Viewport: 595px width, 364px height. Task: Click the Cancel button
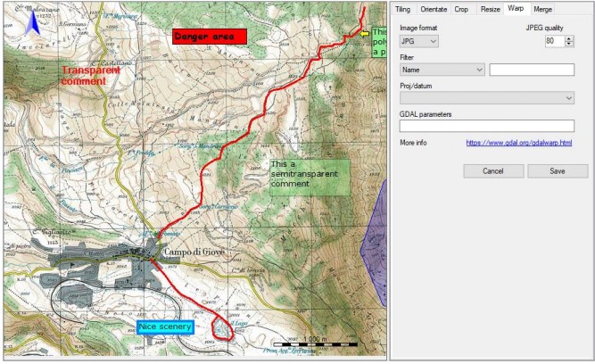click(x=493, y=171)
